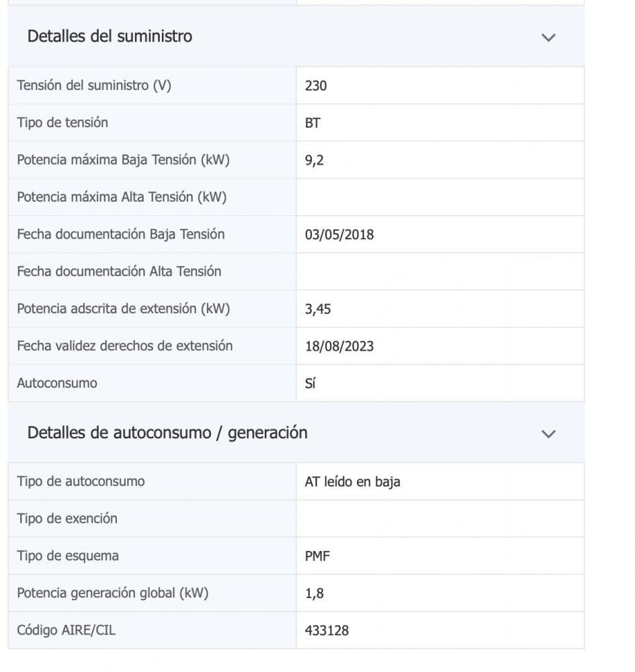Select the Código AIRE/CIL value 433128
The image size is (635, 672).
click(x=327, y=631)
